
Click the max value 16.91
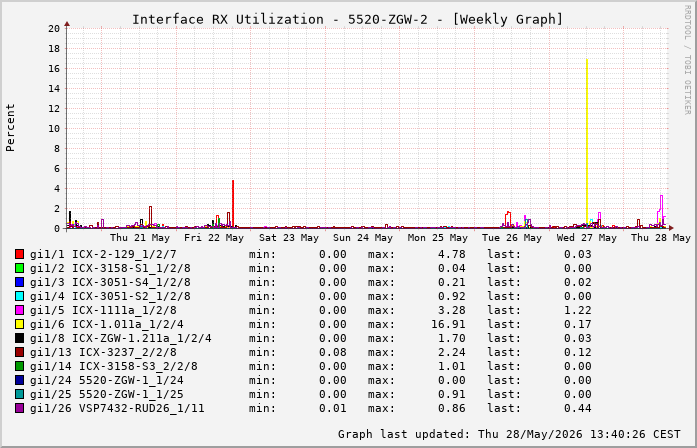pos(448,324)
